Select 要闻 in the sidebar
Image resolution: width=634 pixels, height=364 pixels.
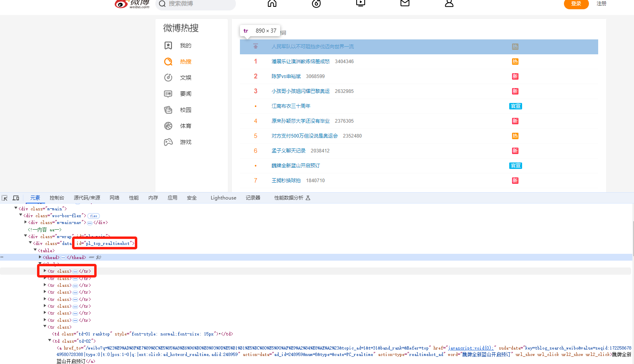tap(186, 94)
